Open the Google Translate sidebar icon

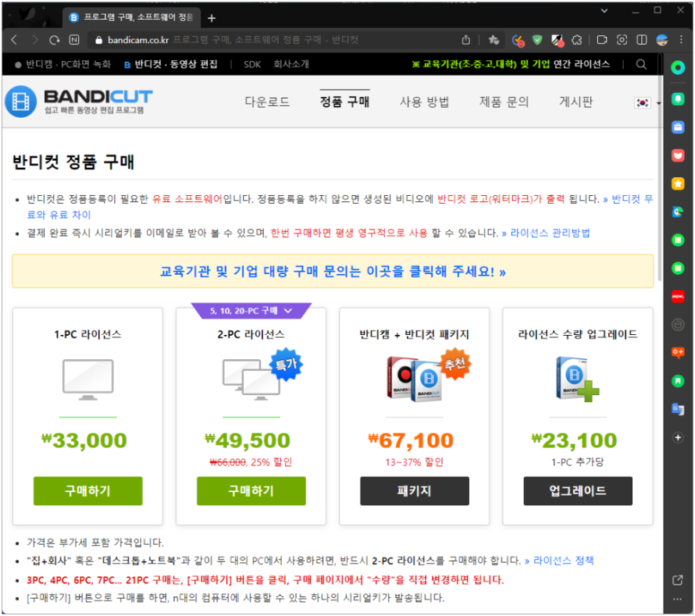pos(678,409)
